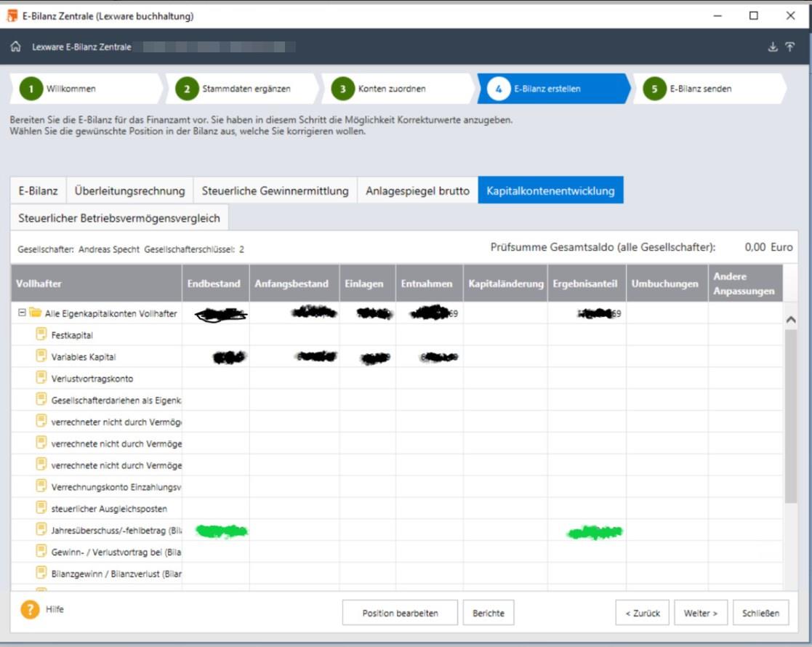This screenshot has height=647, width=812.
Task: Select the Variables Kapital row text
Action: pos(84,357)
